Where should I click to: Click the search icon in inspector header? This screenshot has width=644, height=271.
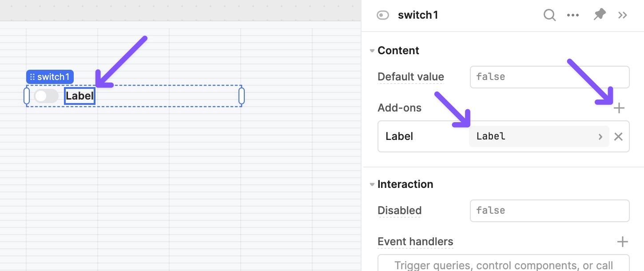pyautogui.click(x=550, y=15)
